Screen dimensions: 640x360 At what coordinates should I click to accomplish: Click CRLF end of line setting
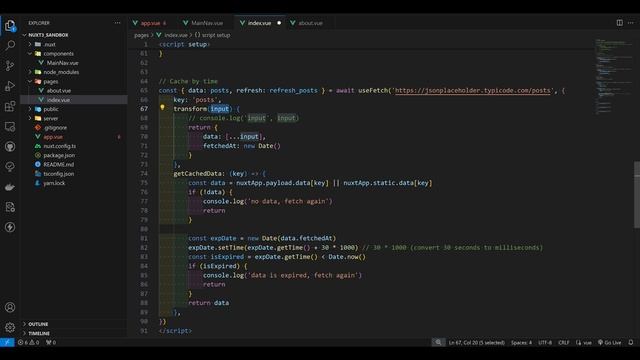pyautogui.click(x=564, y=342)
